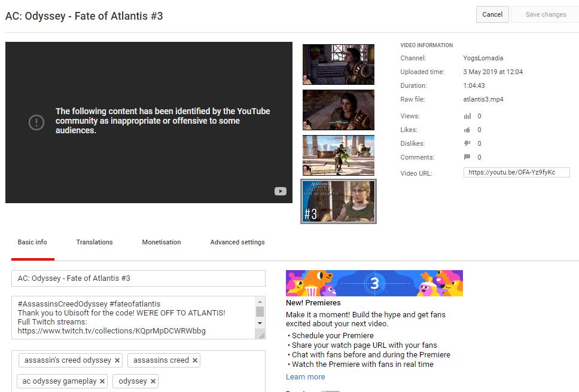The width and height of the screenshot is (579, 392).
Task: Select the first video thumbnail option
Action: pyautogui.click(x=338, y=65)
